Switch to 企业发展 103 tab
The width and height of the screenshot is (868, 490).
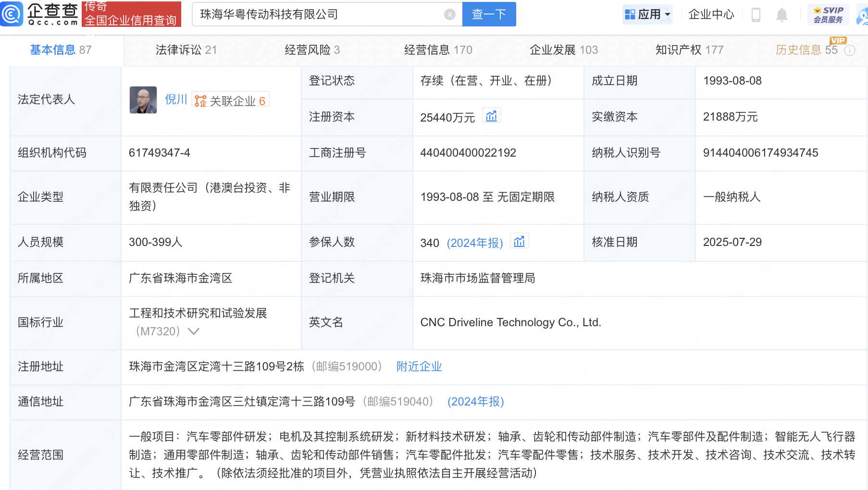pyautogui.click(x=564, y=50)
